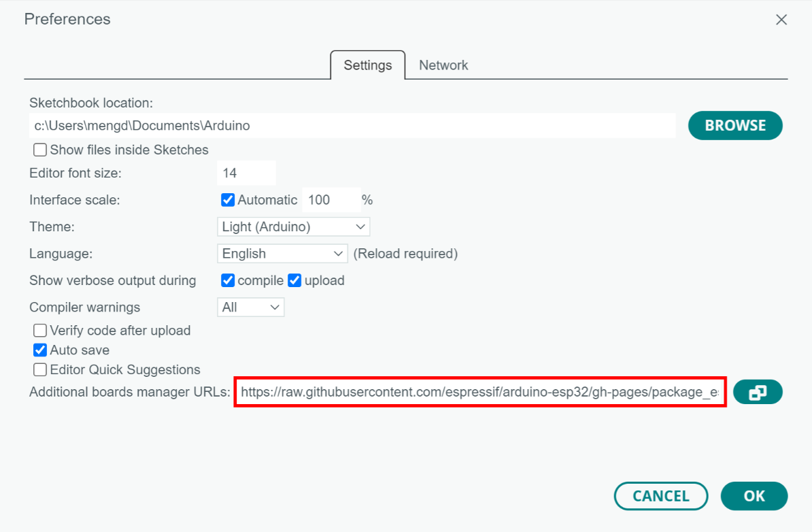
Task: Open the Theme dropdown showing Light (Arduino)
Action: pyautogui.click(x=293, y=227)
